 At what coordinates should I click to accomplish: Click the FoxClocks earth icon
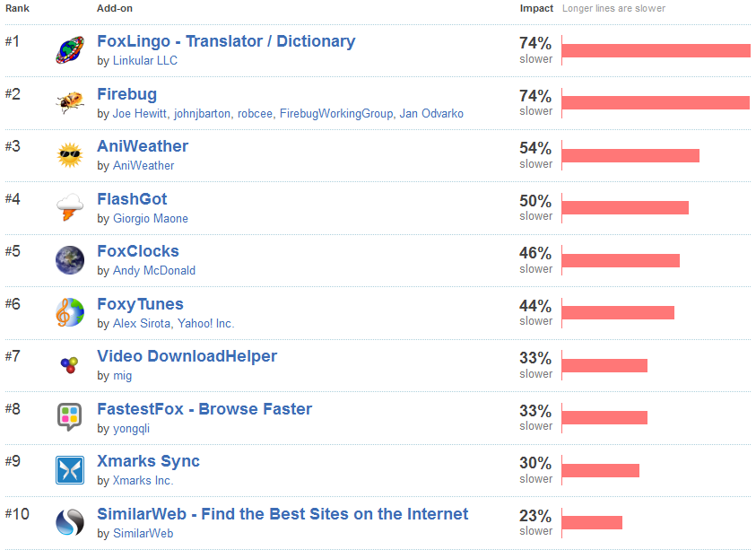[70, 260]
